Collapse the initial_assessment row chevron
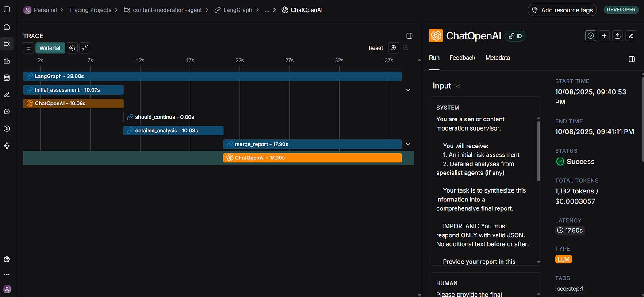This screenshot has height=297, width=644. 408,90
